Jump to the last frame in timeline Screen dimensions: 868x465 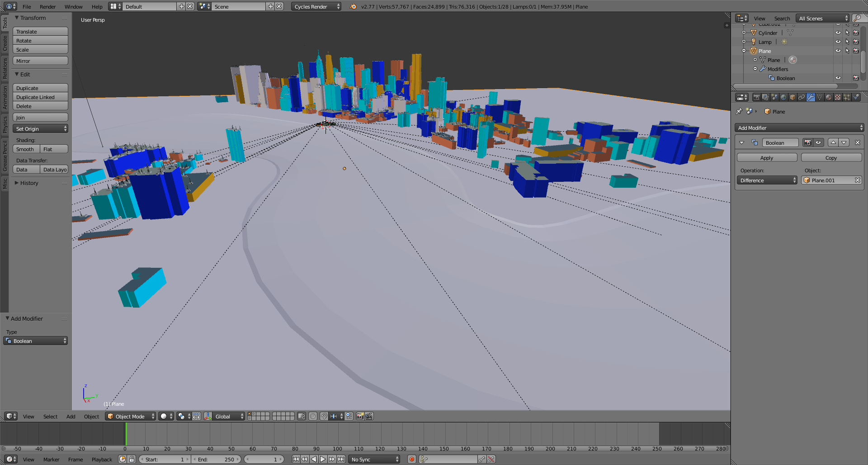341,459
